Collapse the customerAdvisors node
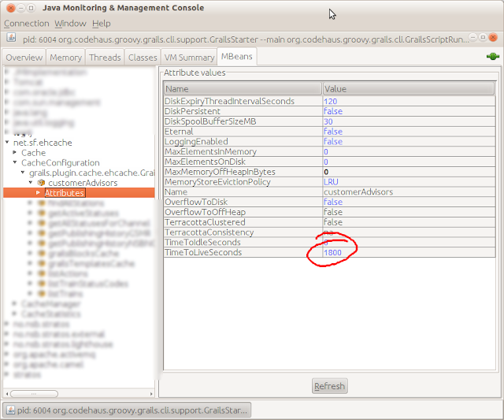504x420 pixels. pyautogui.click(x=31, y=182)
